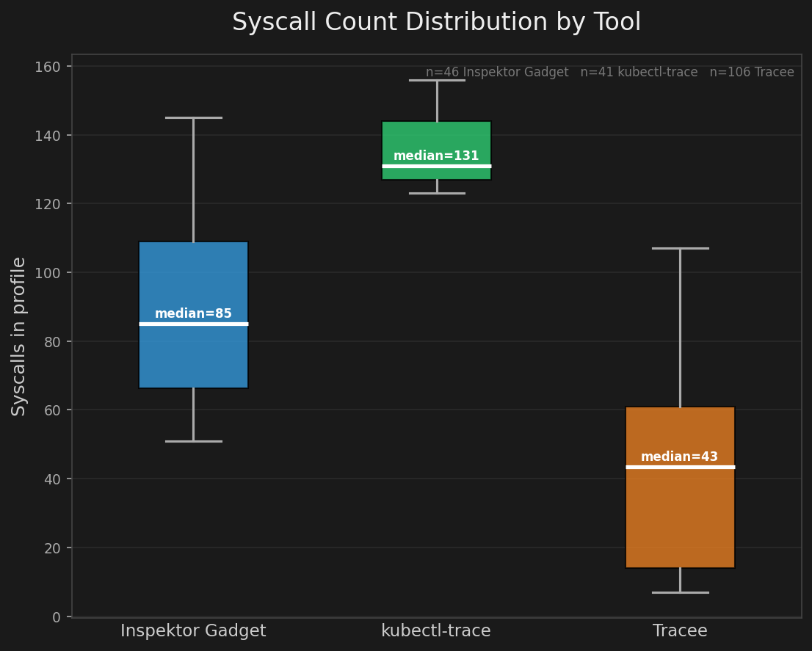Click the Tracee upper whisker cap
Image resolution: width=812 pixels, height=651 pixels.
point(681,248)
